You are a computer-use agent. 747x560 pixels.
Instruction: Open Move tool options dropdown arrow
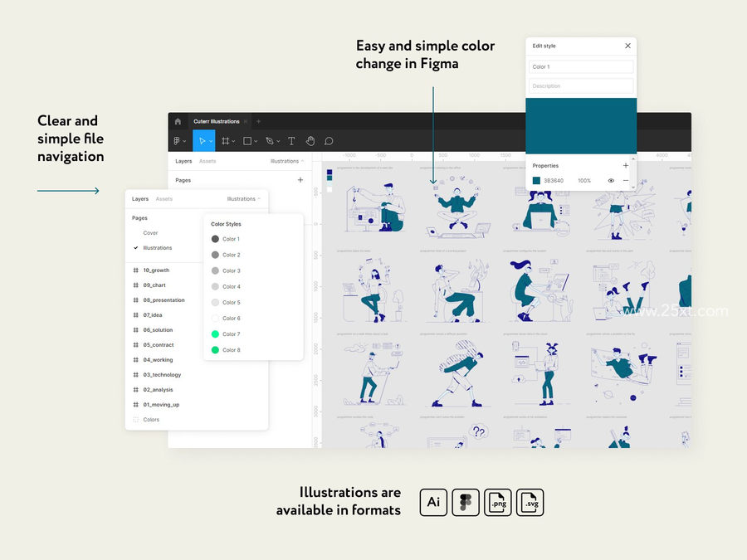tap(211, 141)
